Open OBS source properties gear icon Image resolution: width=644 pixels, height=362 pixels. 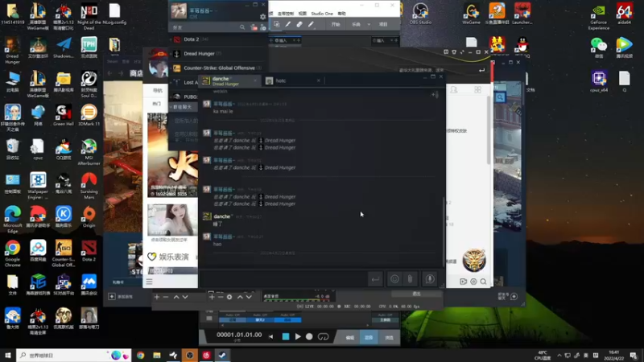pos(229,297)
